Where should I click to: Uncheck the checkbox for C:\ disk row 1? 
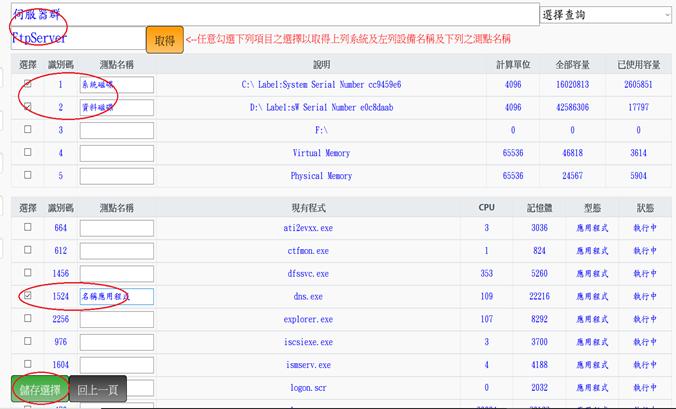pos(27,84)
